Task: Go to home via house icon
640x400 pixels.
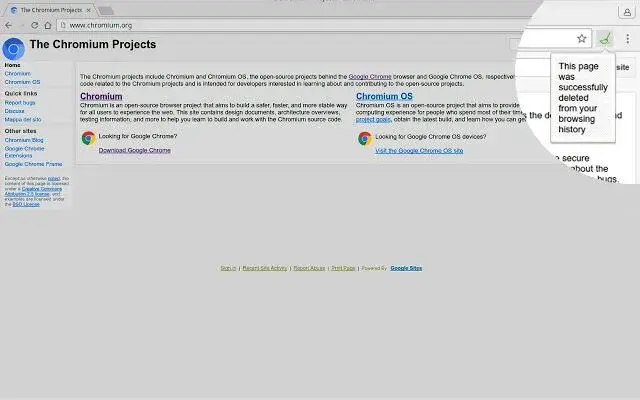Action: [48, 25]
